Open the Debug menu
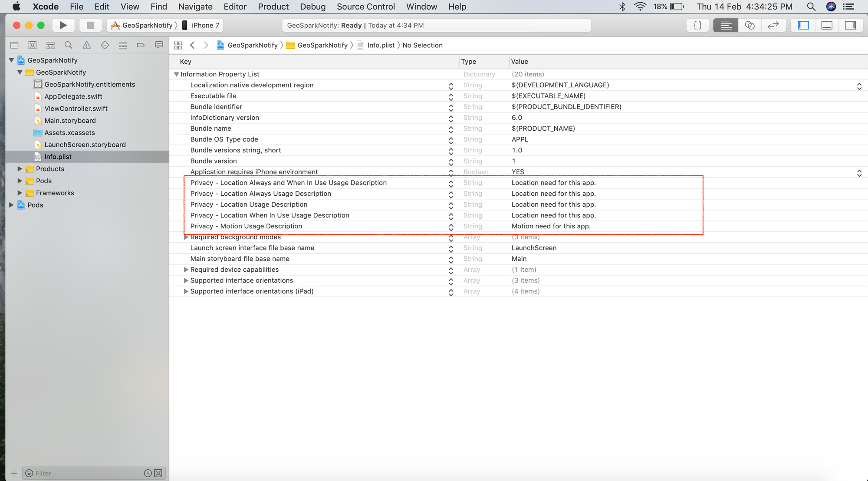The height and width of the screenshot is (481, 868). (312, 7)
